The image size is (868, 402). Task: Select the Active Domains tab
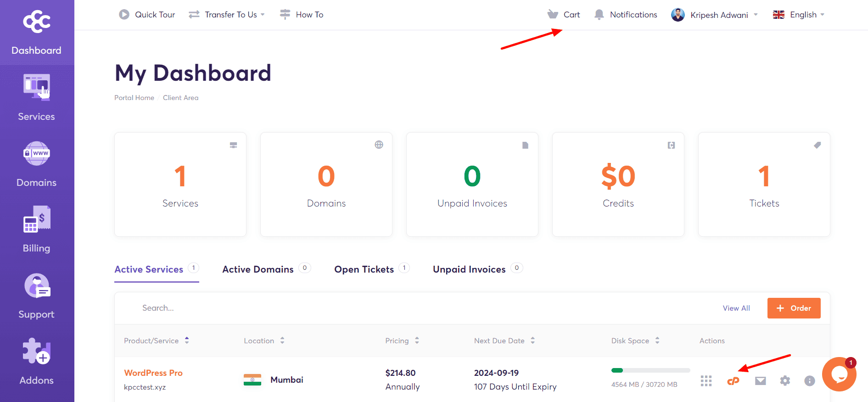coord(258,269)
